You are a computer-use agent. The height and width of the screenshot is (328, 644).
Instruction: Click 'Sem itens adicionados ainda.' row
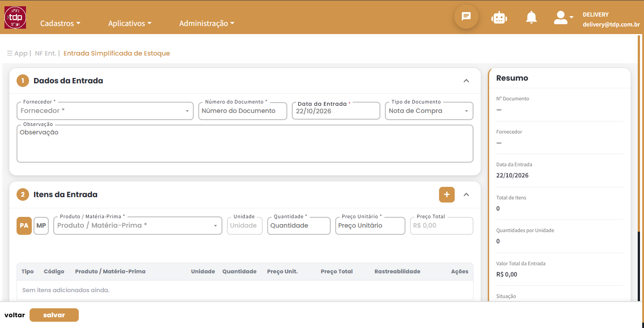(x=245, y=290)
